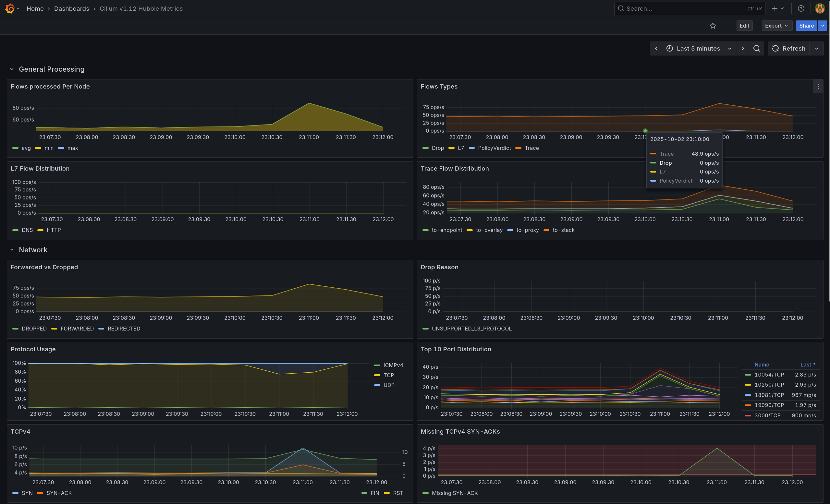Click the user avatar icon
The width and height of the screenshot is (830, 504).
[819, 8]
